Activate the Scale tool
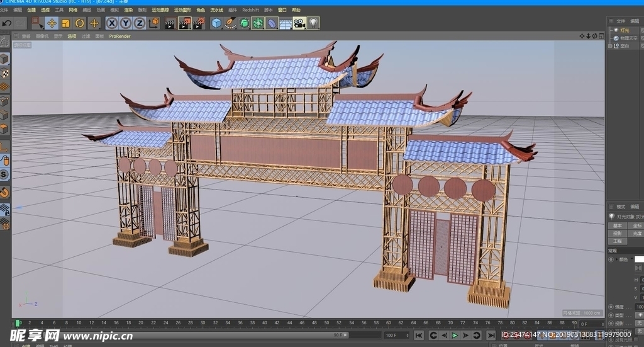Image resolution: width=644 pixels, height=347 pixels. tap(65, 23)
